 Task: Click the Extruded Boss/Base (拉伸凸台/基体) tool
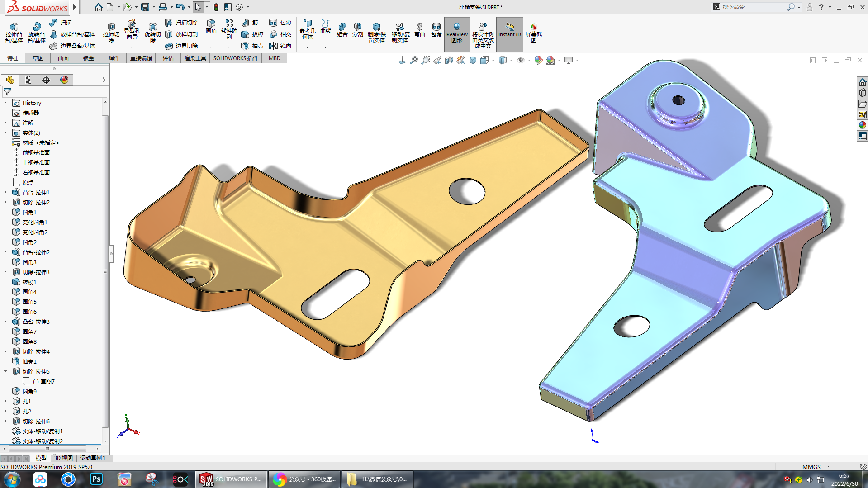point(14,33)
